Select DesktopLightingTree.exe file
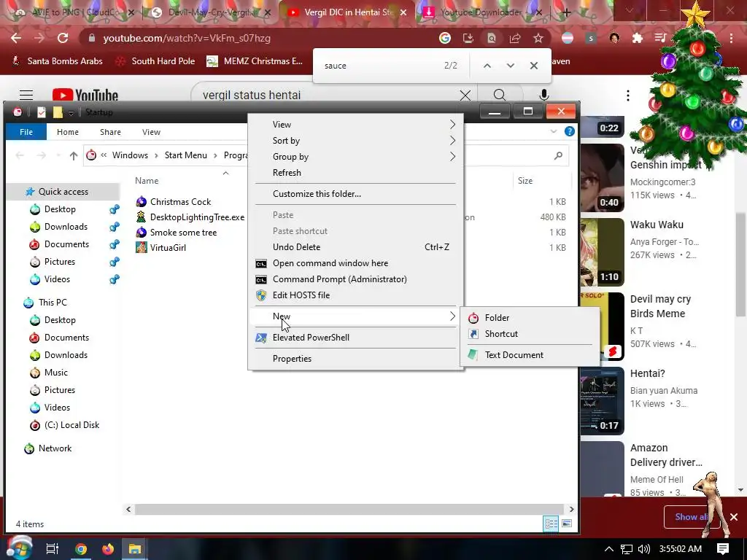747x560 pixels. tap(197, 217)
